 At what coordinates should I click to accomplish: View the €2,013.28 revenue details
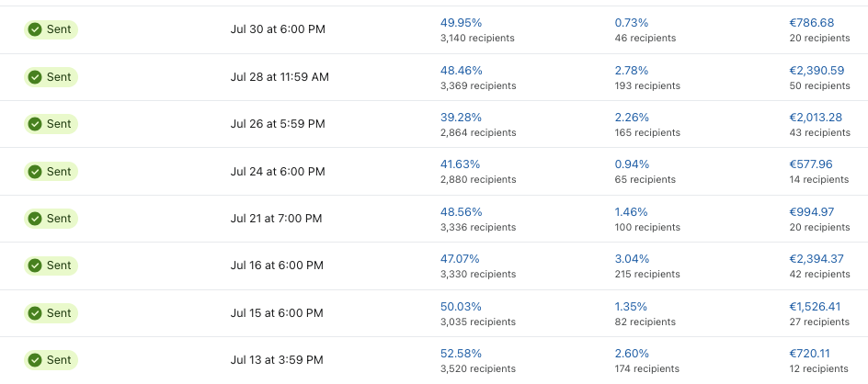pos(816,117)
